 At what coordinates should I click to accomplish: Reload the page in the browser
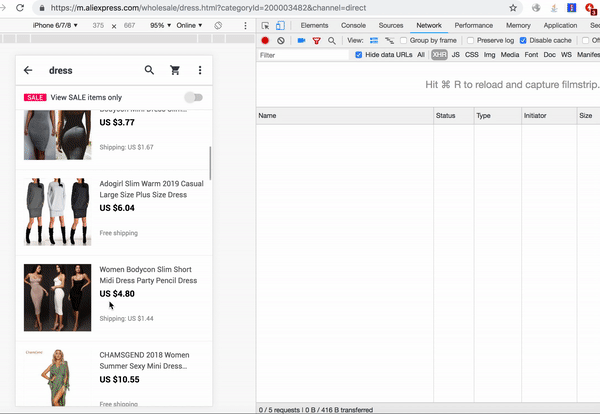pyautogui.click(x=20, y=8)
